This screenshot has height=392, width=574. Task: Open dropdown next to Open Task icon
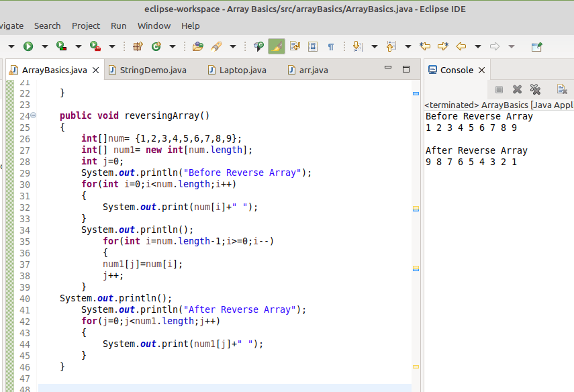pos(233,46)
